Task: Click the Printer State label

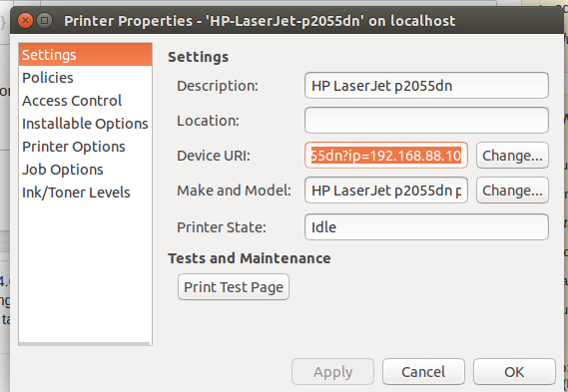Action: coord(222,227)
